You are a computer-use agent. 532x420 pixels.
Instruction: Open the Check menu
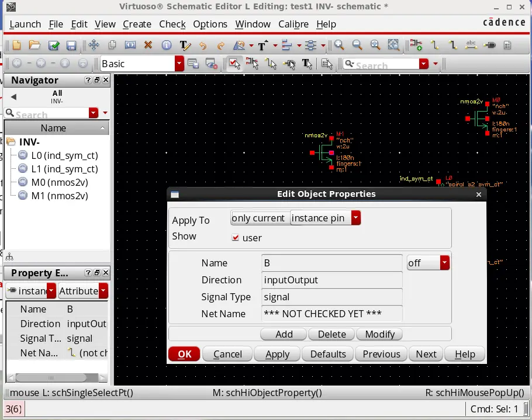point(172,24)
